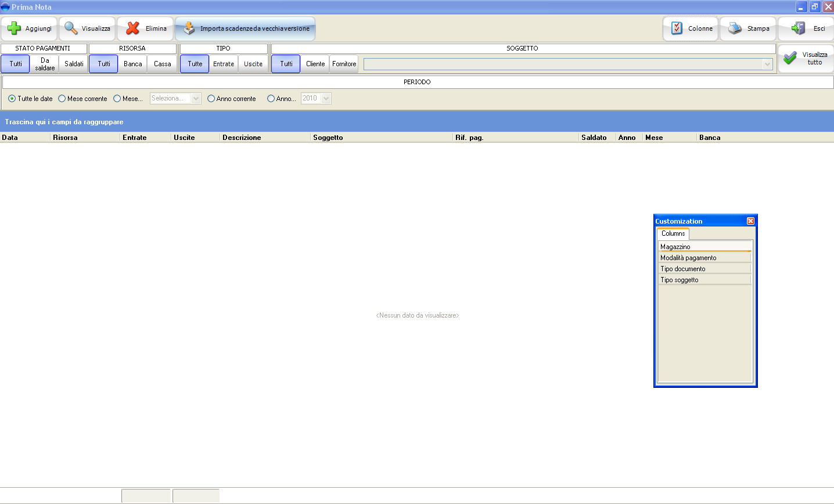The width and height of the screenshot is (834, 504).
Task: Click the Banca column header
Action: [765, 138]
